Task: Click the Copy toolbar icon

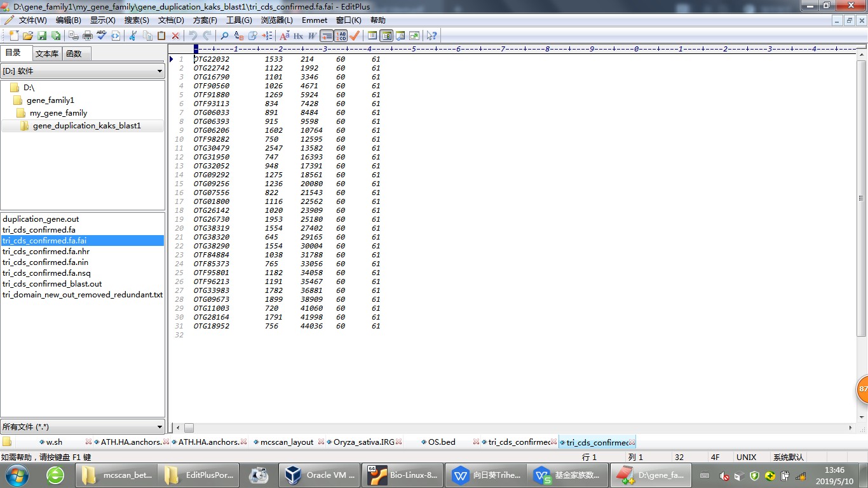Action: click(147, 36)
